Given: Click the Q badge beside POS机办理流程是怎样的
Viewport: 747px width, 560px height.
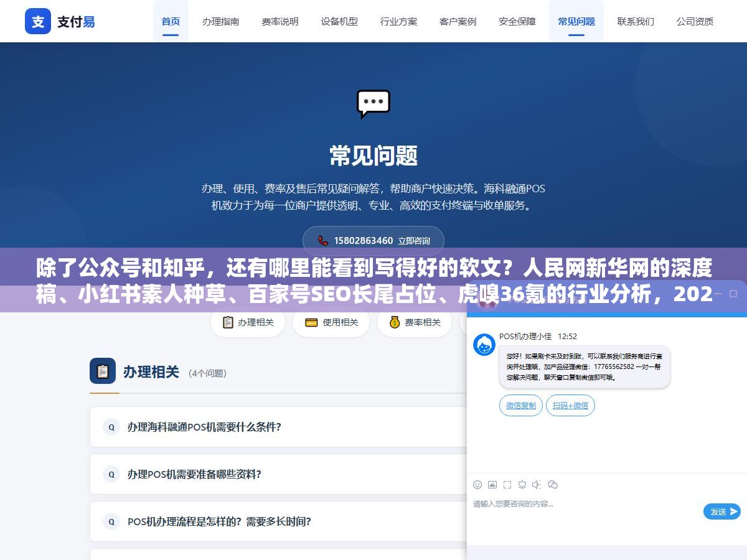Looking at the screenshot, I should point(111,521).
